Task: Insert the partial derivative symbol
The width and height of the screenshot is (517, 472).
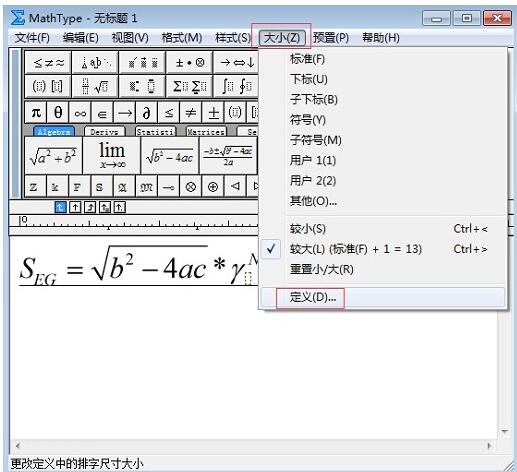Action: point(147,113)
